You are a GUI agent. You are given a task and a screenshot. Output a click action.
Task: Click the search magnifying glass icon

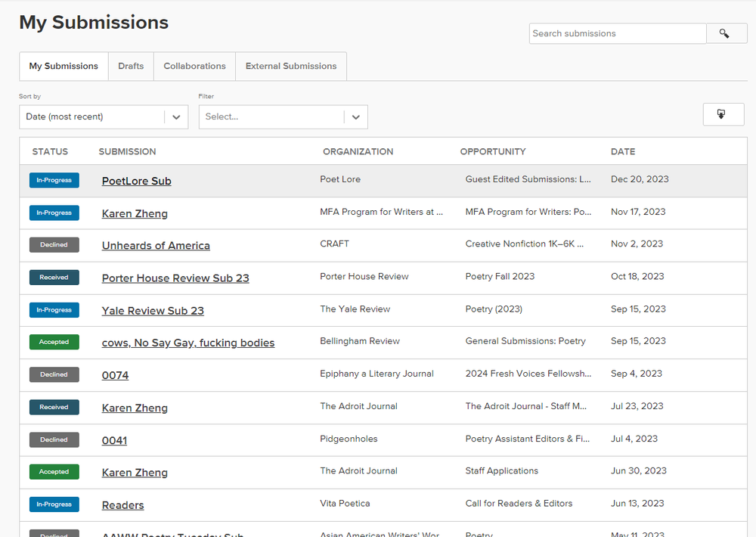(724, 33)
